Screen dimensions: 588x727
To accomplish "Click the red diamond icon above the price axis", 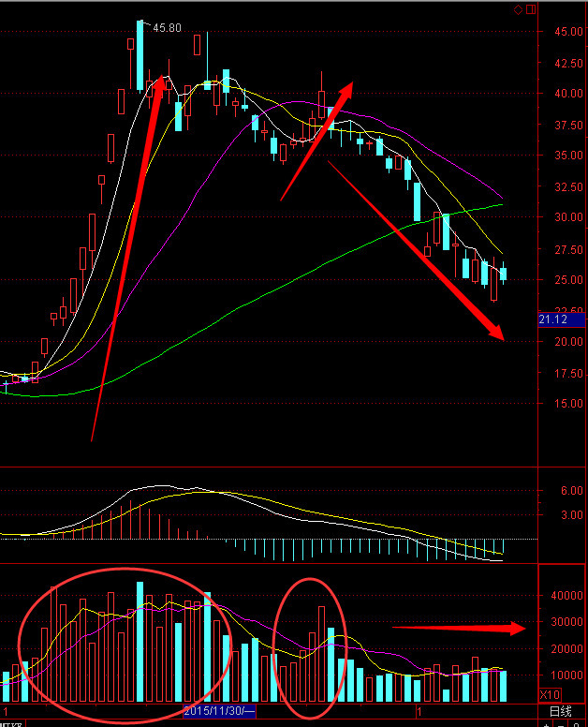I will pos(519,9).
